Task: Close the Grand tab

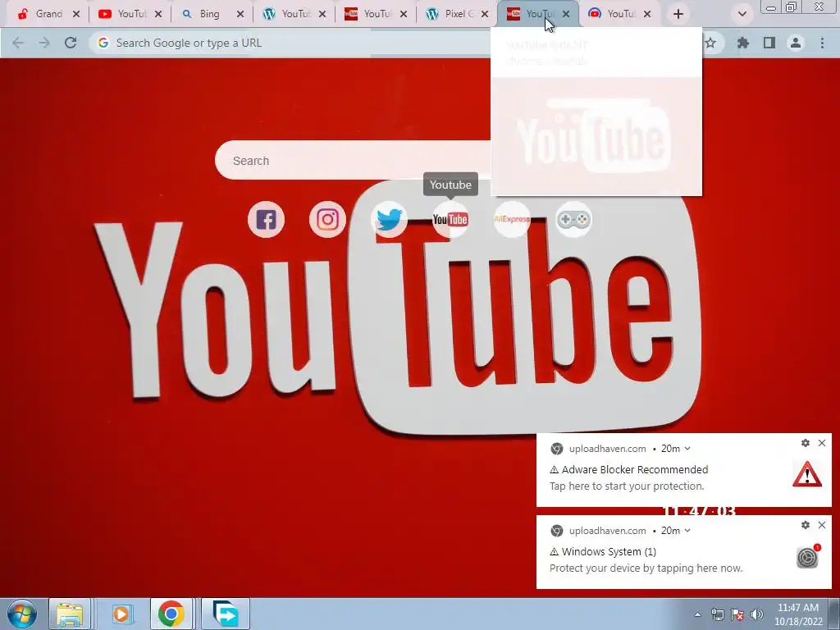Action: point(76,14)
